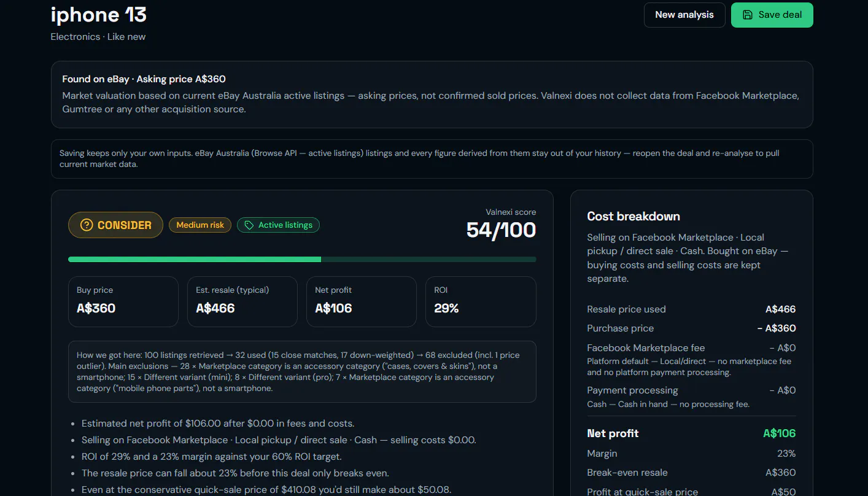This screenshot has height=496, width=868.
Task: Click the Payment processing − A$0 row
Action: [x=691, y=390]
